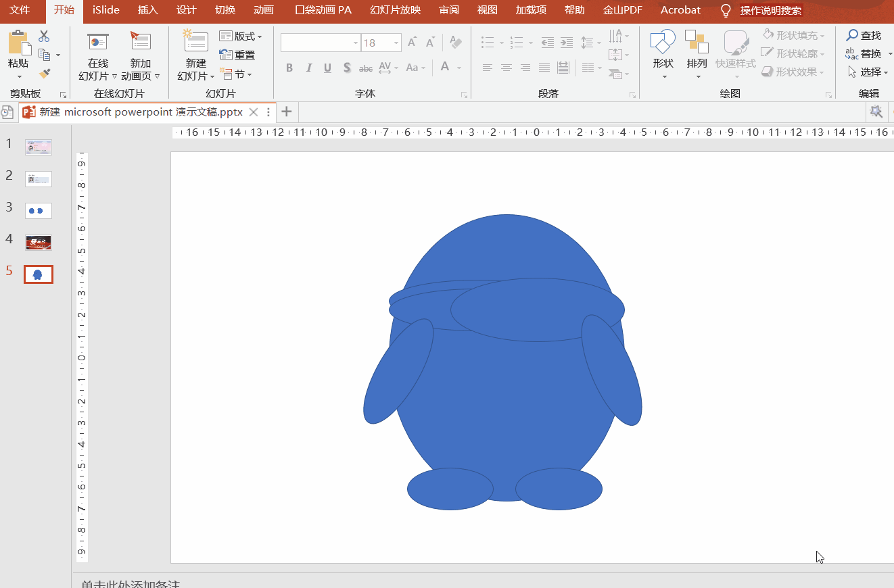Toggle align text right
Viewport: 894px width, 588px height.
click(525, 68)
